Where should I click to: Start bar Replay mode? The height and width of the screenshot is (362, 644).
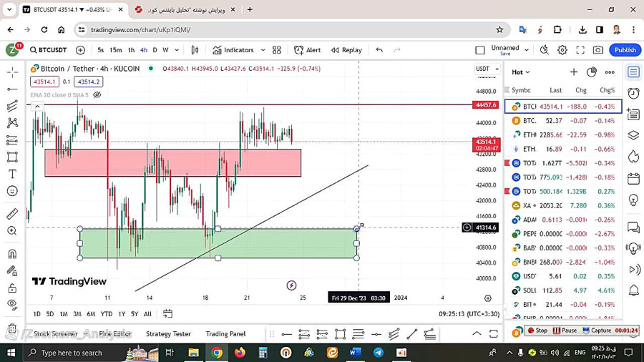(346, 50)
